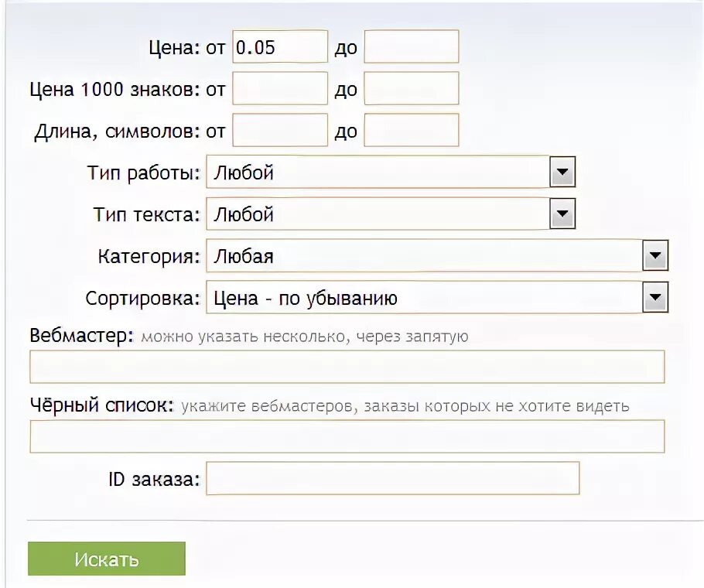The width and height of the screenshot is (704, 588).
Task: Select the Длина, символов 'от' field
Action: point(280,130)
